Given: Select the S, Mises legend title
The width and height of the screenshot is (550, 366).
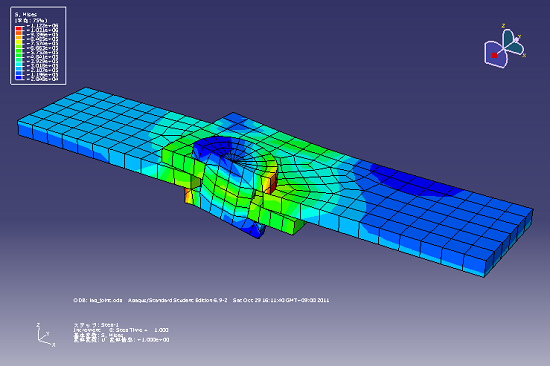Looking at the screenshot, I should [x=26, y=14].
